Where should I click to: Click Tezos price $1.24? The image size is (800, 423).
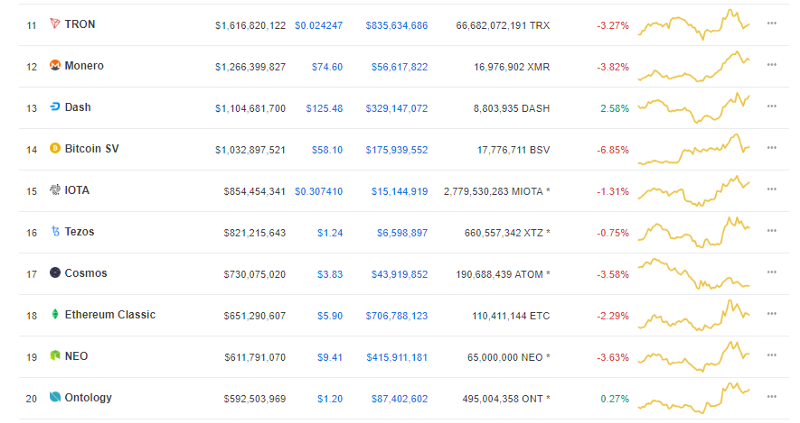(330, 233)
